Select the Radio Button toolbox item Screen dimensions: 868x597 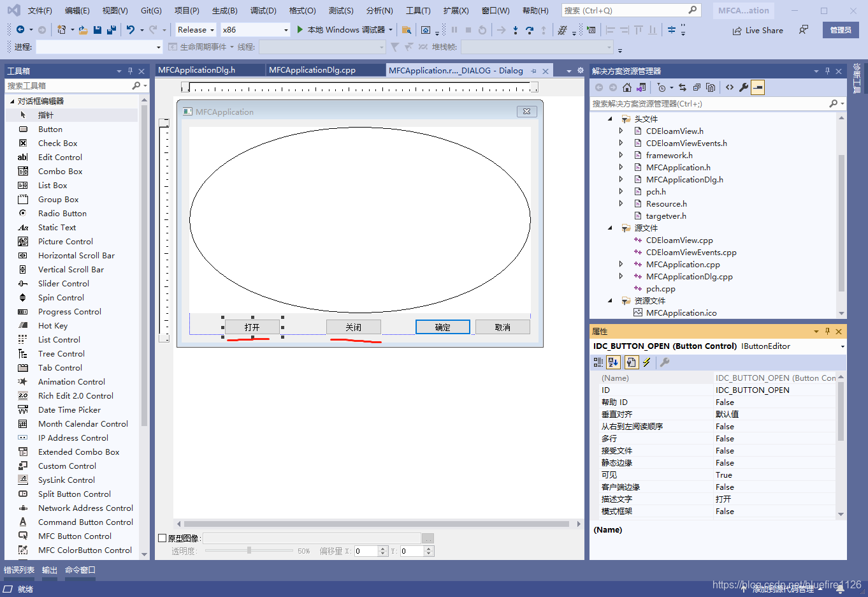[62, 214]
